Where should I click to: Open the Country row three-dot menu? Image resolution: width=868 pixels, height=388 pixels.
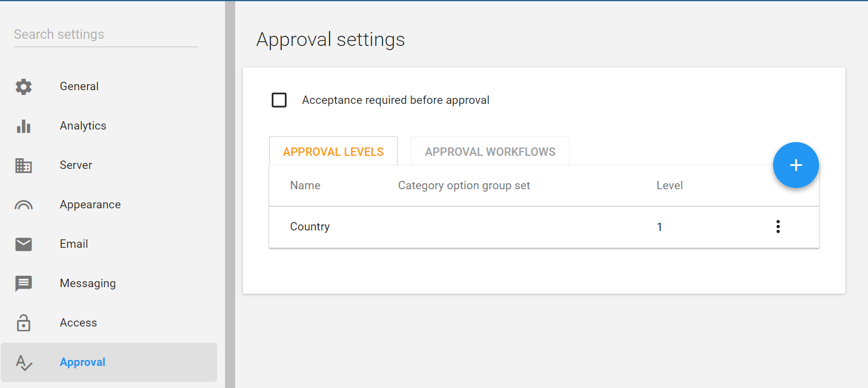coord(777,227)
